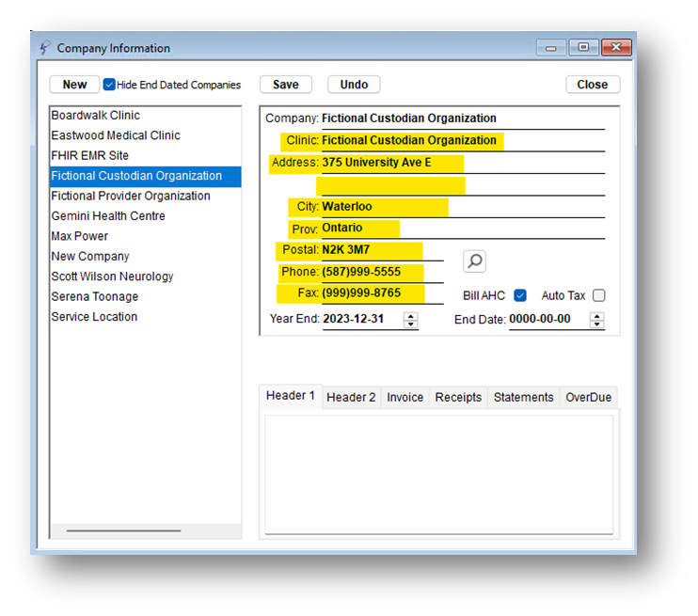Click the magnifying glass postal lookup icon

click(474, 261)
